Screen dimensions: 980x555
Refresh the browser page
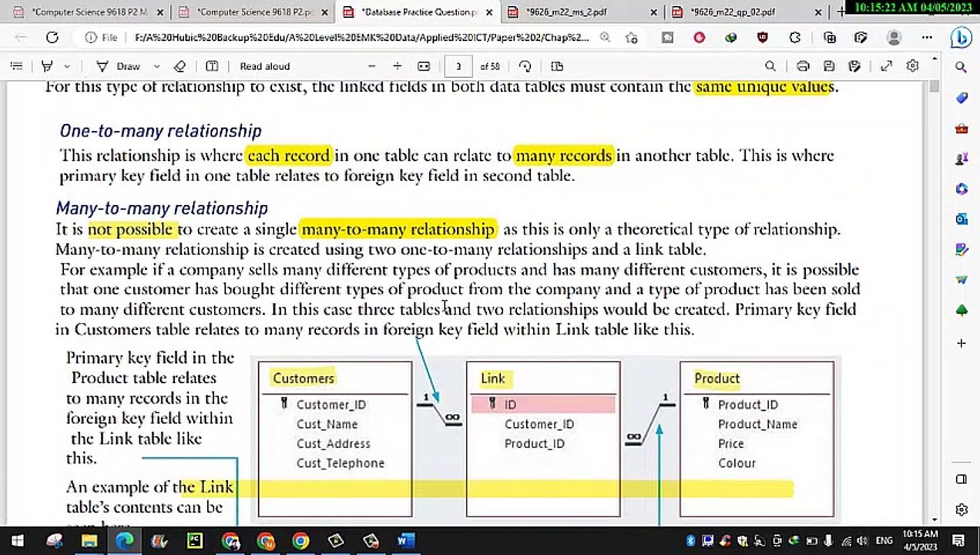pyautogui.click(x=52, y=37)
